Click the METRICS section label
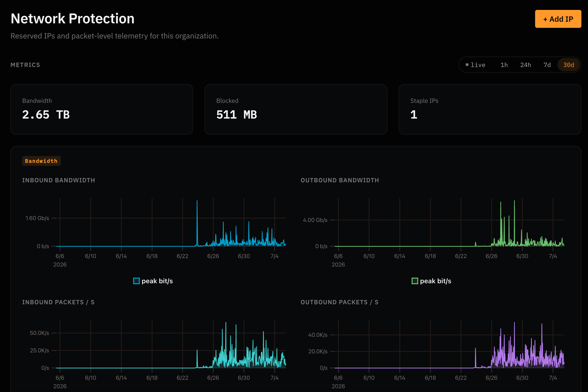The width and height of the screenshot is (588, 392). (25, 65)
